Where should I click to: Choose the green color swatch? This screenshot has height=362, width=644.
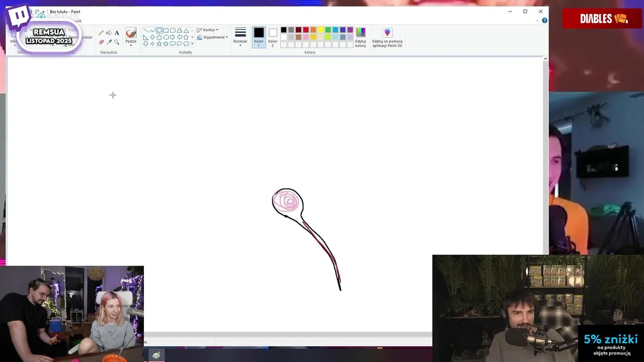pos(328,30)
